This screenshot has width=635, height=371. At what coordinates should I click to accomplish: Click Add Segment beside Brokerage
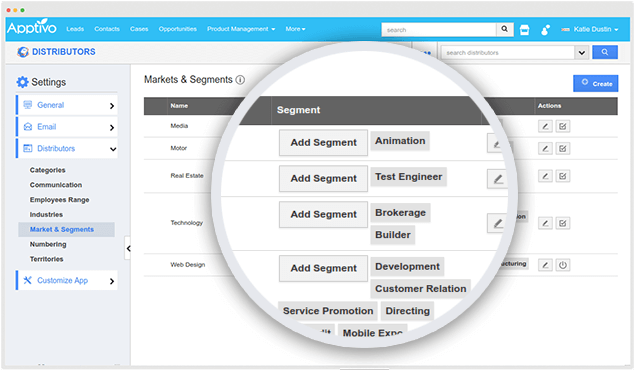click(x=323, y=215)
